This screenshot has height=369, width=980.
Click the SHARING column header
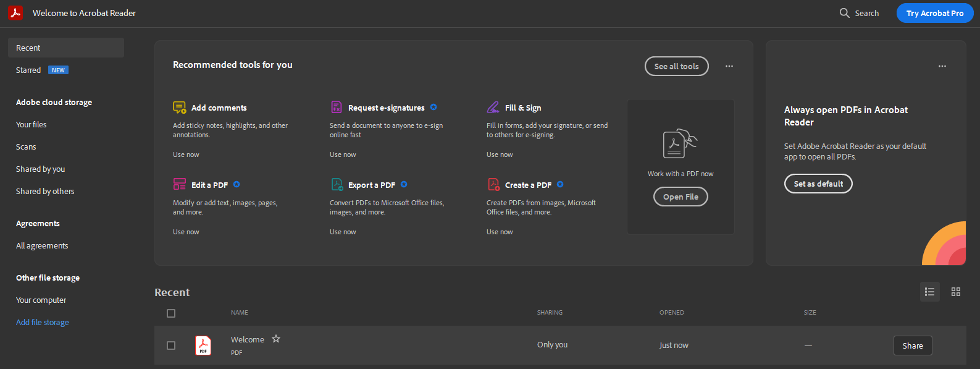[x=550, y=313]
